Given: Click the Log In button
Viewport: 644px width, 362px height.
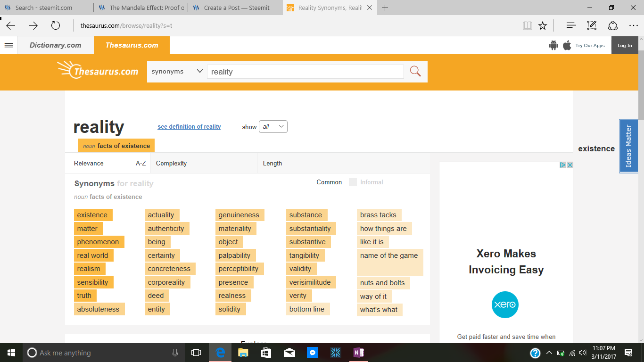Looking at the screenshot, I should pos(625,45).
